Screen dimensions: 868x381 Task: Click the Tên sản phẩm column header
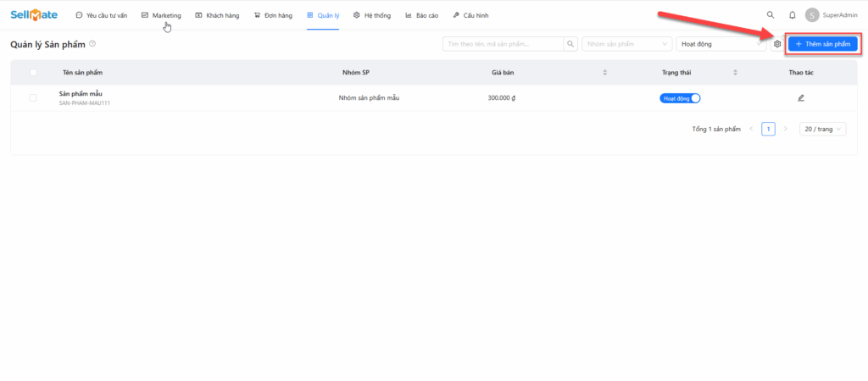(x=82, y=73)
